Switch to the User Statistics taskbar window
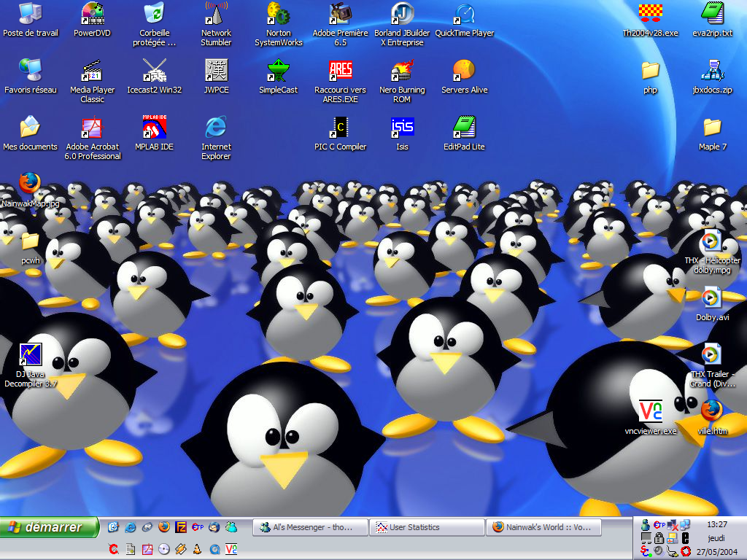The height and width of the screenshot is (560, 747). (426, 527)
